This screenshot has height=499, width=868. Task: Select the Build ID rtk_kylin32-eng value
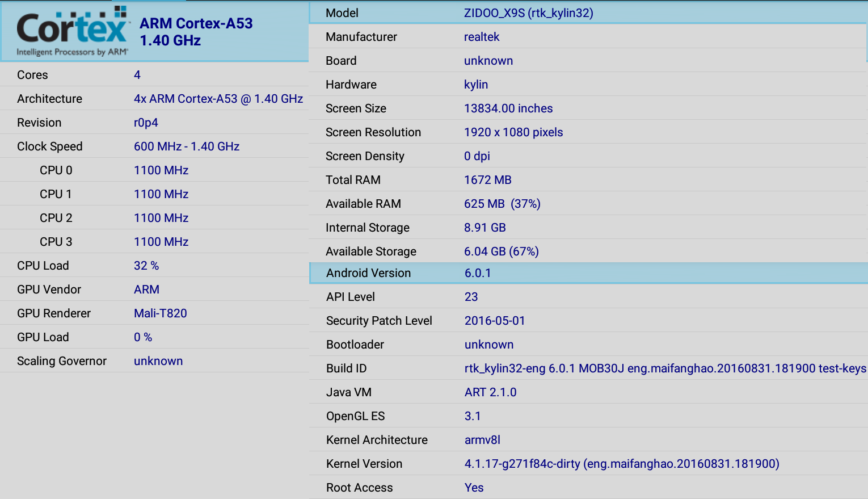(x=665, y=368)
